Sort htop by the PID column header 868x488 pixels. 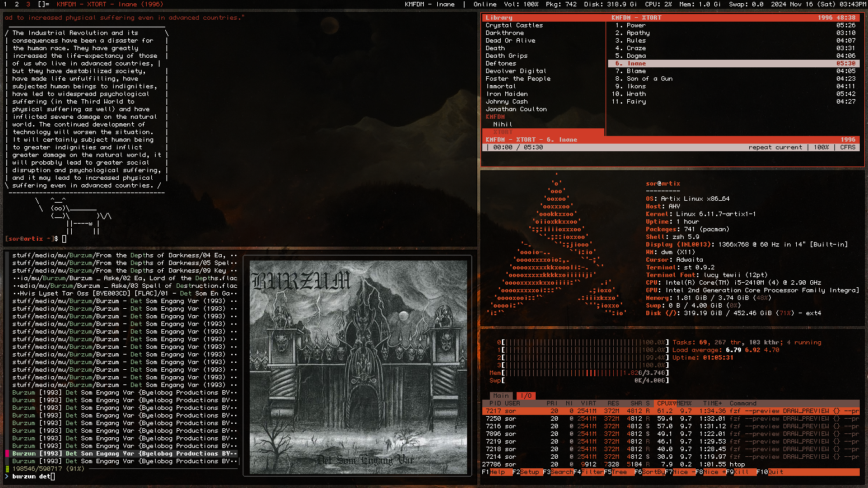click(494, 403)
